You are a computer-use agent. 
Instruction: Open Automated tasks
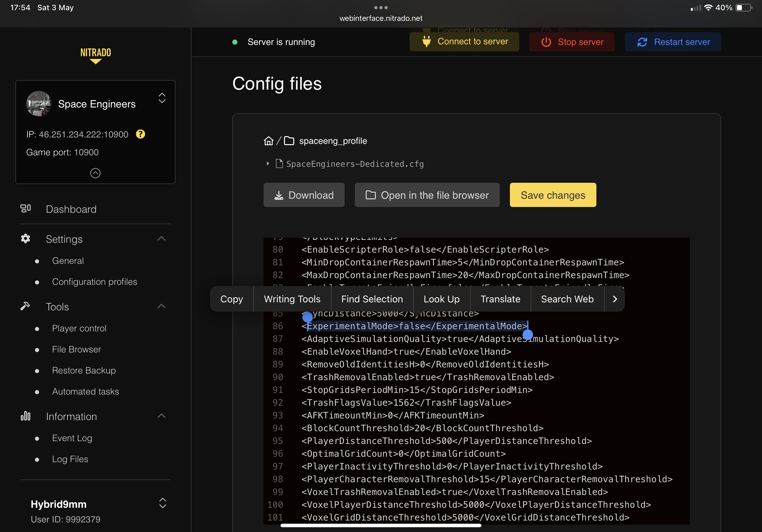[85, 391]
